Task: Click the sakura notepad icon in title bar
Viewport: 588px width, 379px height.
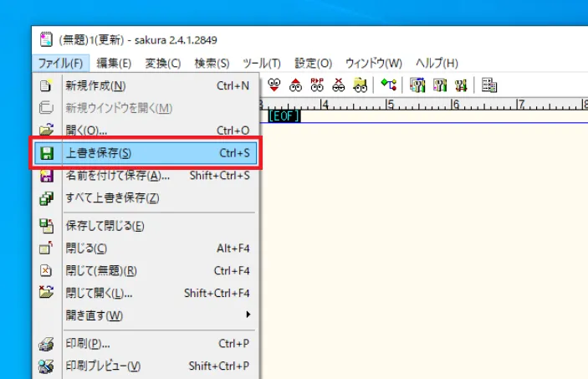Action: (46, 39)
